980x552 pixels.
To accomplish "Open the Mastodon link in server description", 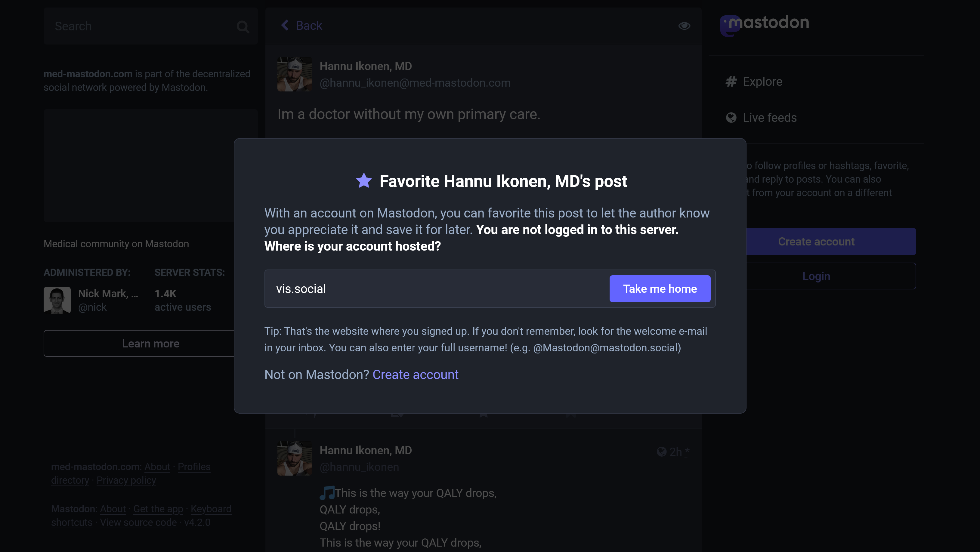I will pos(183,88).
